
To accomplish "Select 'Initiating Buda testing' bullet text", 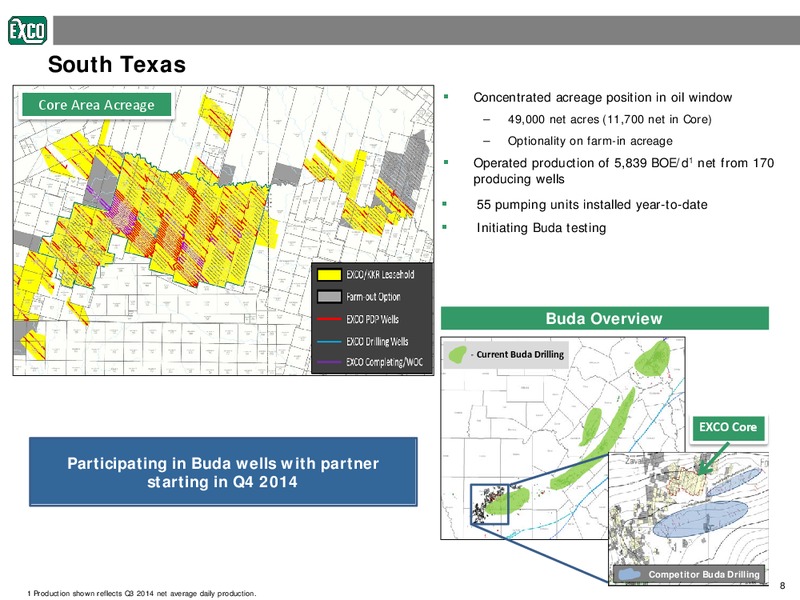I will 541,228.
